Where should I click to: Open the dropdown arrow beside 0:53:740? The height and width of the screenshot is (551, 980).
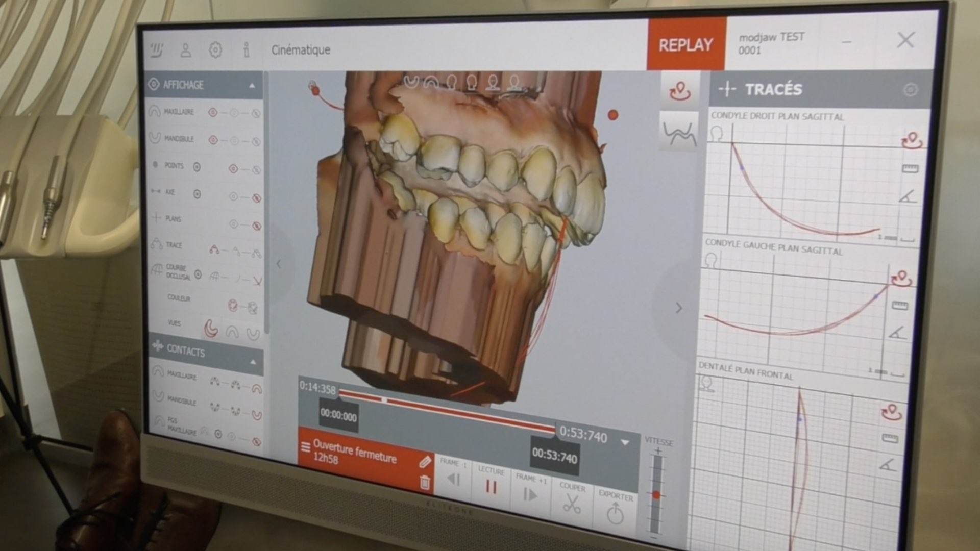[x=625, y=442]
